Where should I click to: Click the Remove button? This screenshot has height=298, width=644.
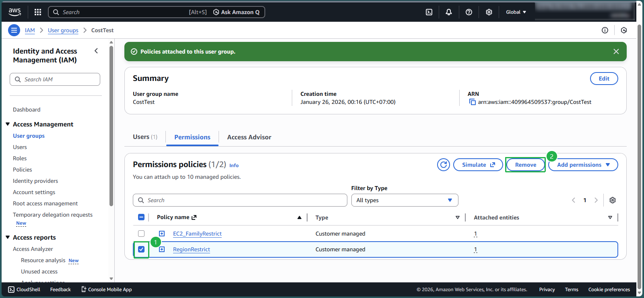tap(525, 165)
